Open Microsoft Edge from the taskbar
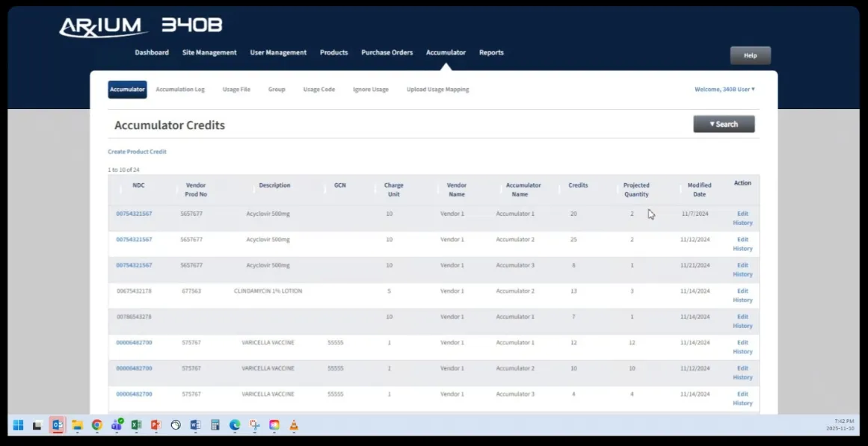The width and height of the screenshot is (868, 446). coord(234,425)
